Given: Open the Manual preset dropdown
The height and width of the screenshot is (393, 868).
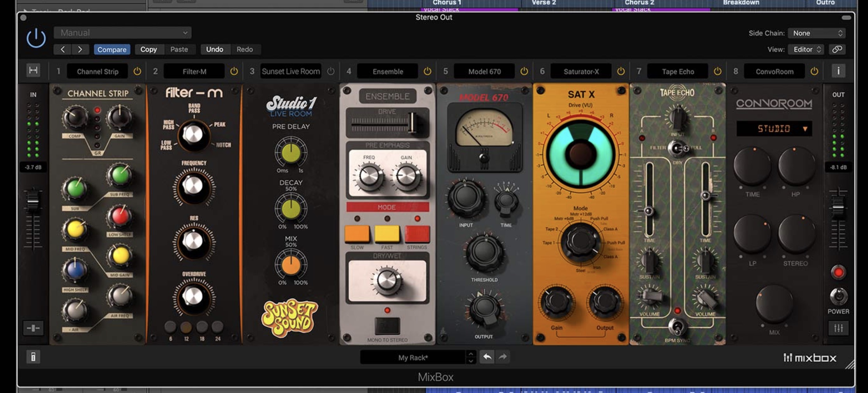Looking at the screenshot, I should (x=122, y=33).
